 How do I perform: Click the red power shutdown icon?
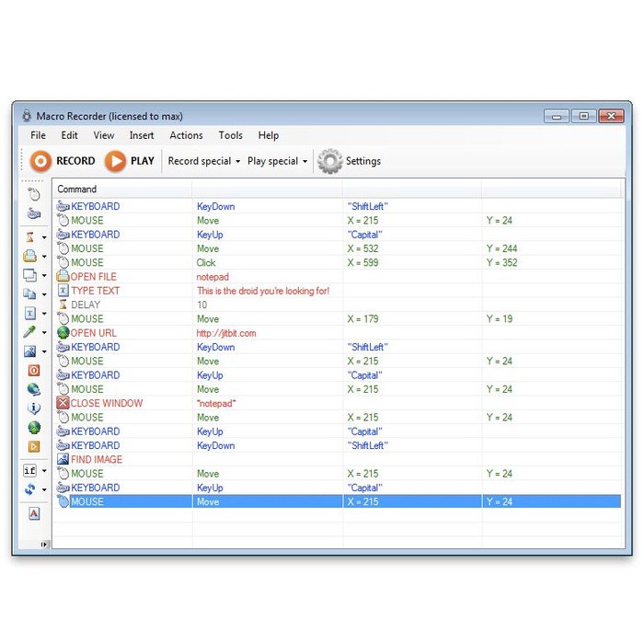pos(34,371)
